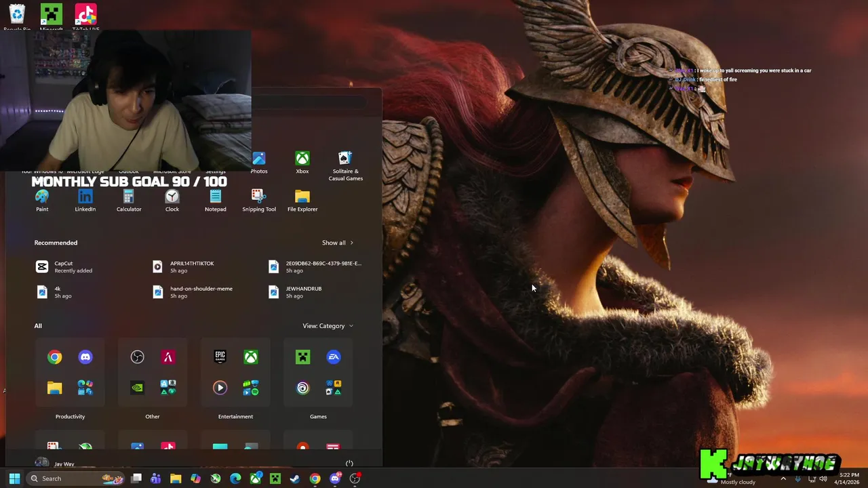Viewport: 868px width, 488px height.
Task: Open the recommended file named 4k
Action: pyautogui.click(x=54, y=292)
